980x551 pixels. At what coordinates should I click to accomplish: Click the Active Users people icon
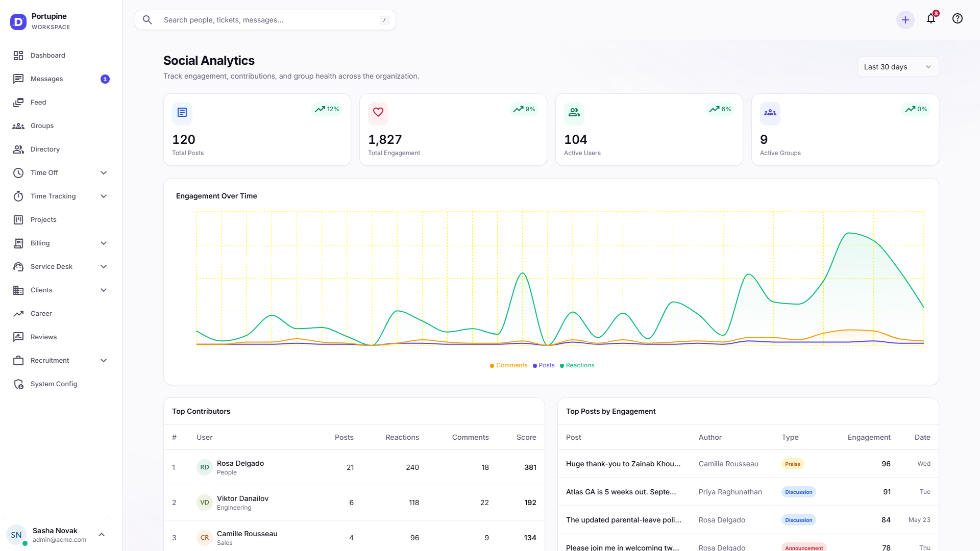pos(574,112)
